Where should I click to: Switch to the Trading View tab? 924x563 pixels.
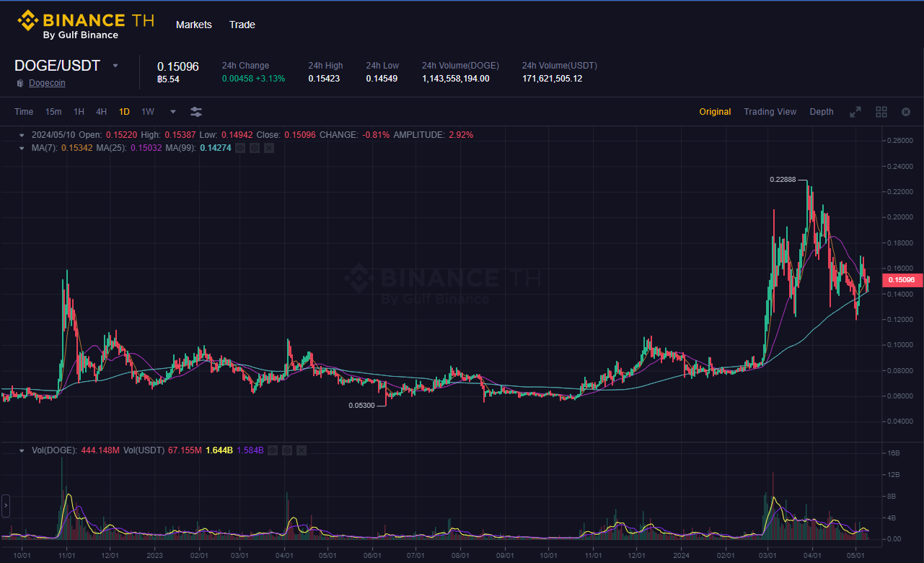point(770,112)
